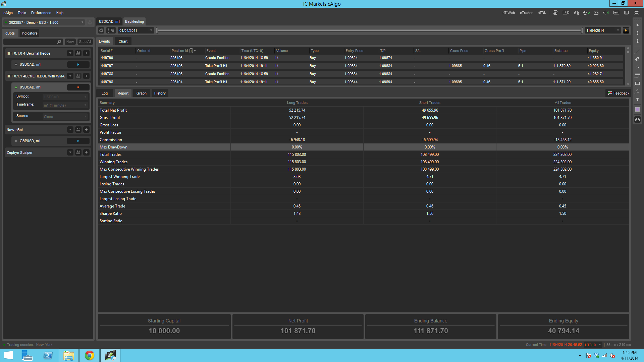Click the backtest period start slider handle

coord(157,31)
